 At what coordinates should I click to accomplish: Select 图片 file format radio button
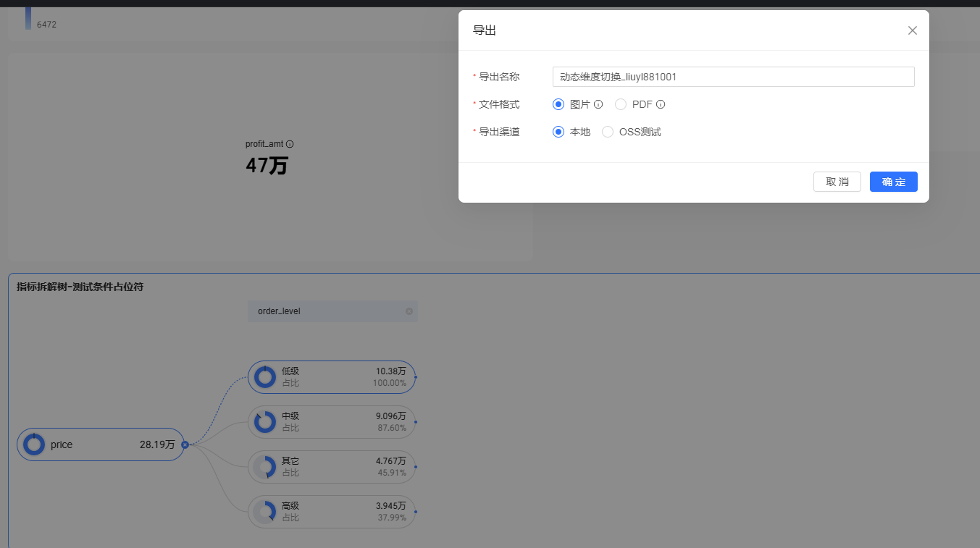click(x=558, y=104)
